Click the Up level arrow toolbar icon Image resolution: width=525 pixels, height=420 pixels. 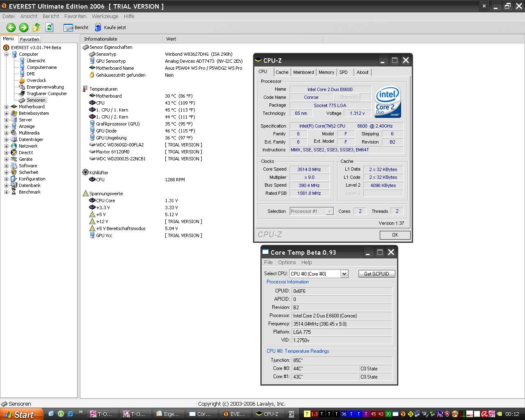(37, 27)
